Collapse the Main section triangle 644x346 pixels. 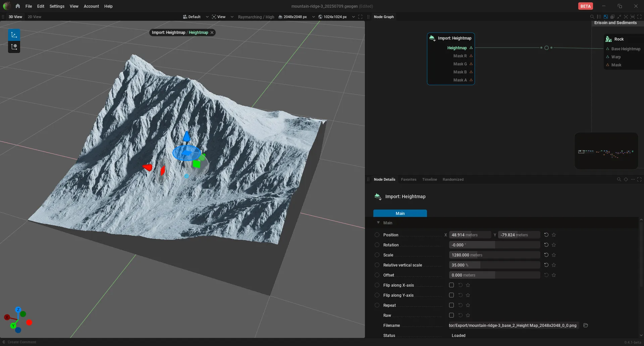378,223
